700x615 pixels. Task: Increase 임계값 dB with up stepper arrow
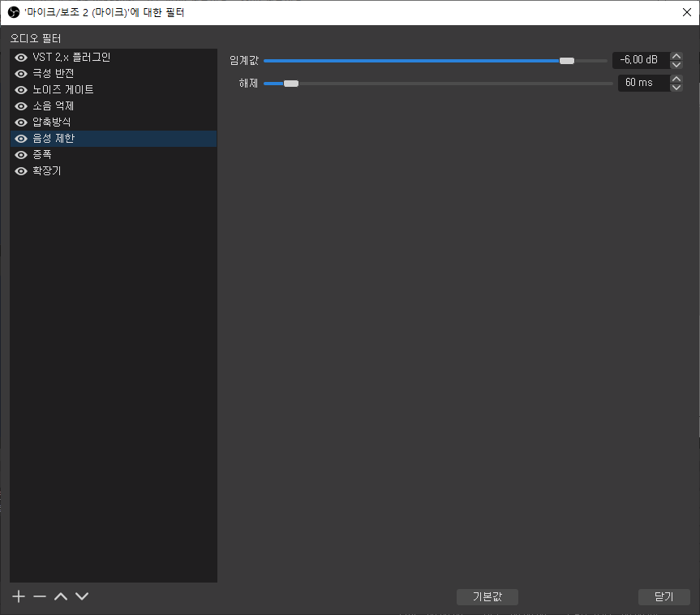coord(676,56)
